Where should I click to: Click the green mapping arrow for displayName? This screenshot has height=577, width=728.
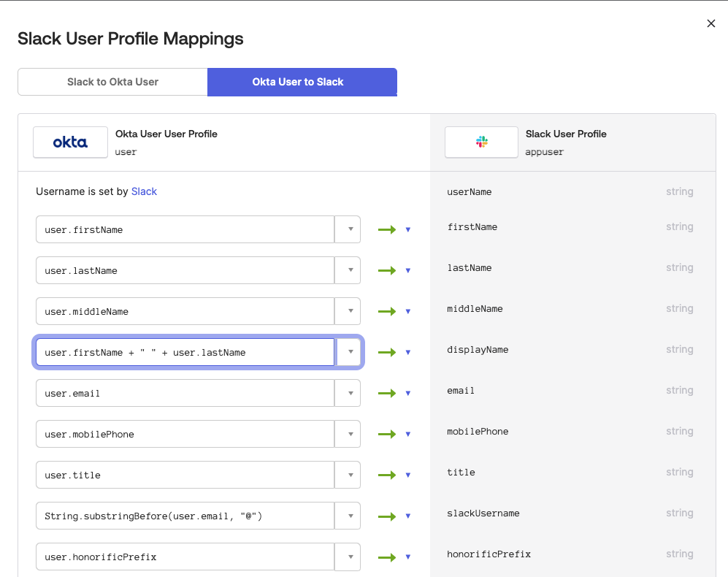(x=387, y=352)
